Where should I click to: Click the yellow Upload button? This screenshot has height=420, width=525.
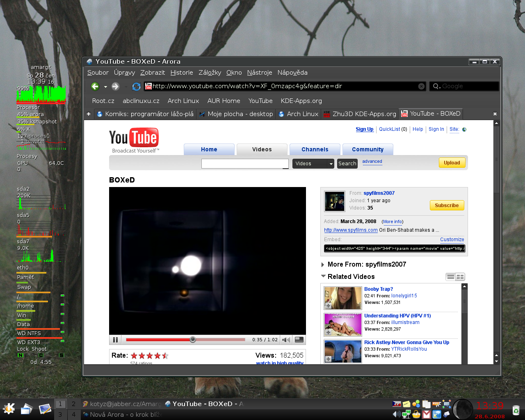452,163
